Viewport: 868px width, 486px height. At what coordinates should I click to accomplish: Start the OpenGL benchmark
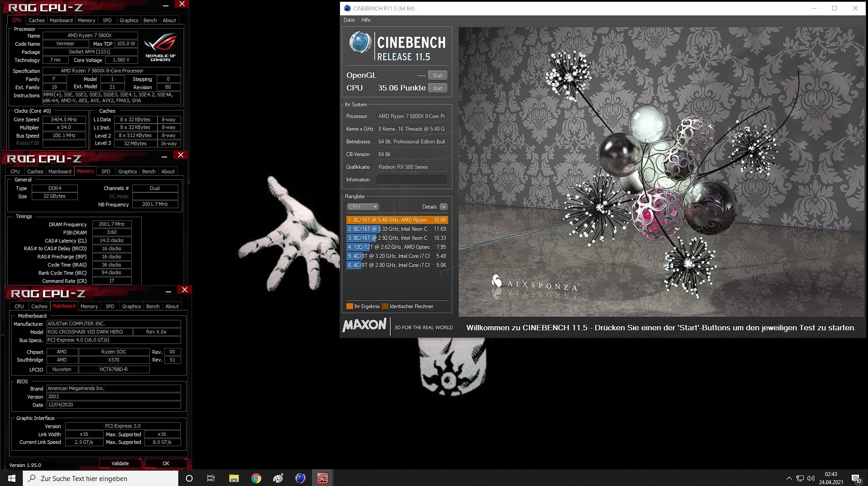click(x=437, y=76)
